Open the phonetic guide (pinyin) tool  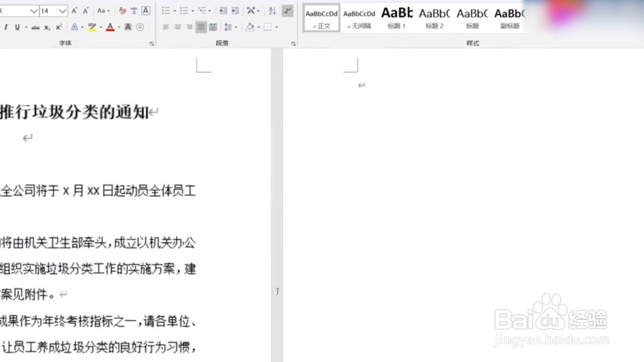pos(134,11)
